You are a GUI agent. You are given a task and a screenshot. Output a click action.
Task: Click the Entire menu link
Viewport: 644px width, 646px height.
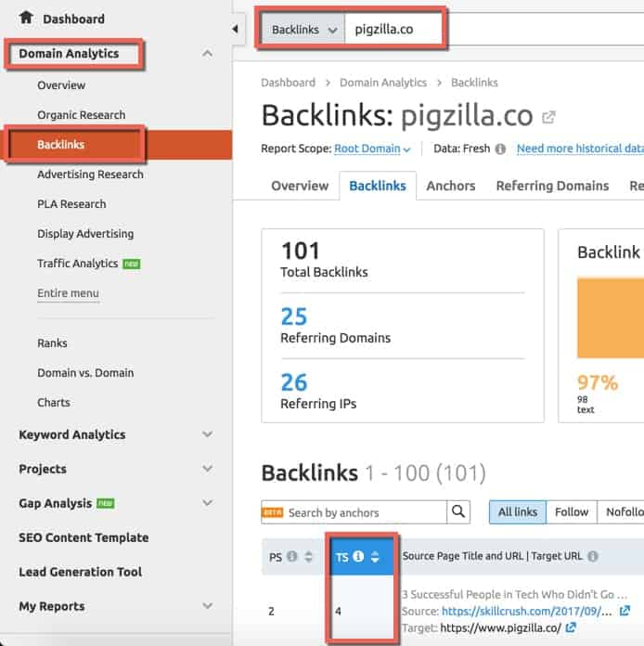point(68,293)
